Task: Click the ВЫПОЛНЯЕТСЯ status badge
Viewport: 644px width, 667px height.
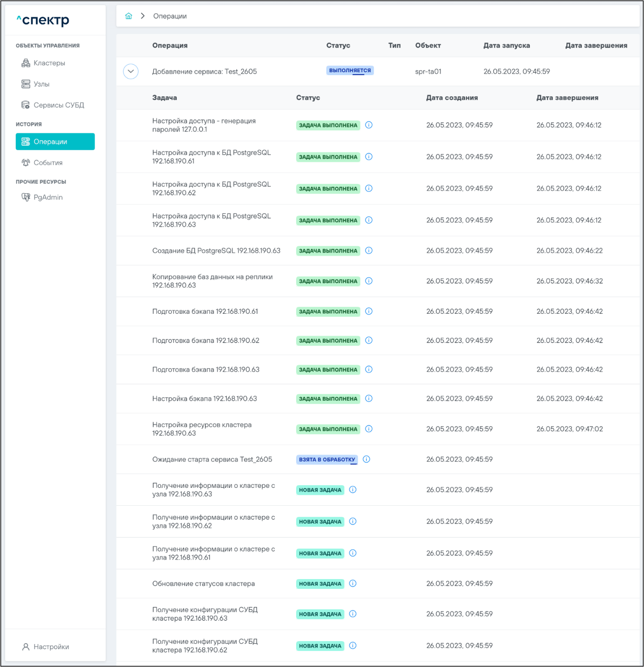Action: point(350,70)
